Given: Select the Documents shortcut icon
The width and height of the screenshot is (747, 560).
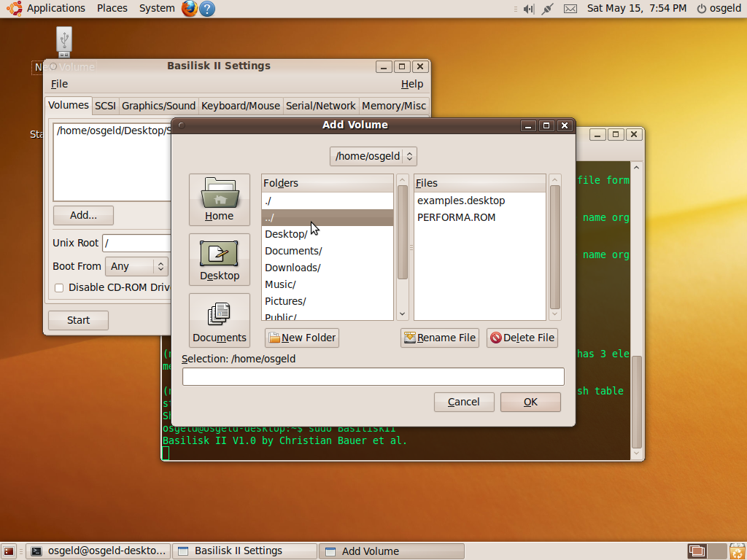Looking at the screenshot, I should 219,320.
